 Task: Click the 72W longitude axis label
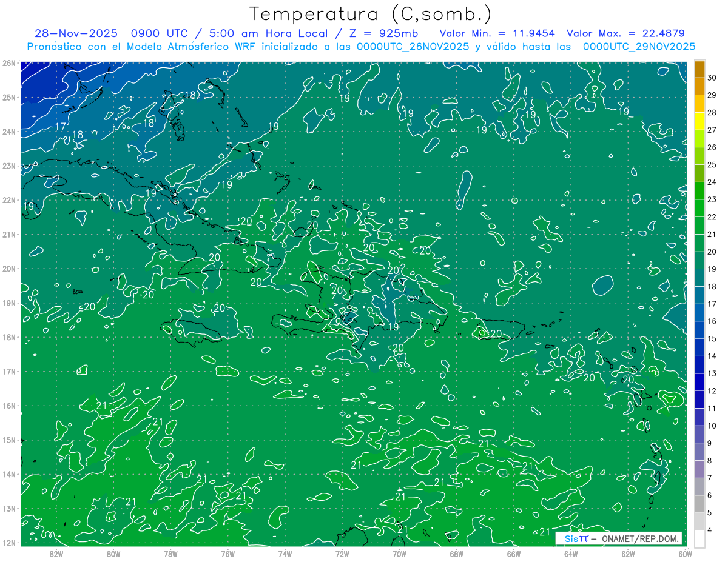pyautogui.click(x=342, y=553)
